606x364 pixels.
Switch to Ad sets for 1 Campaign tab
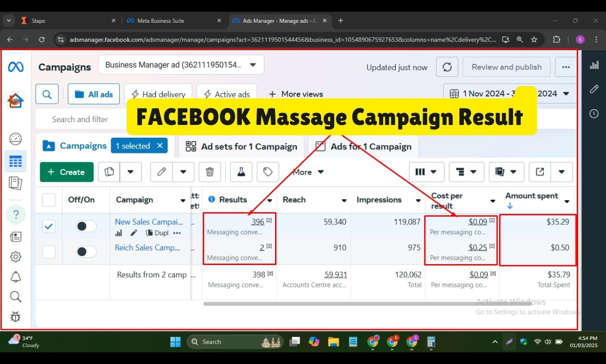point(241,147)
